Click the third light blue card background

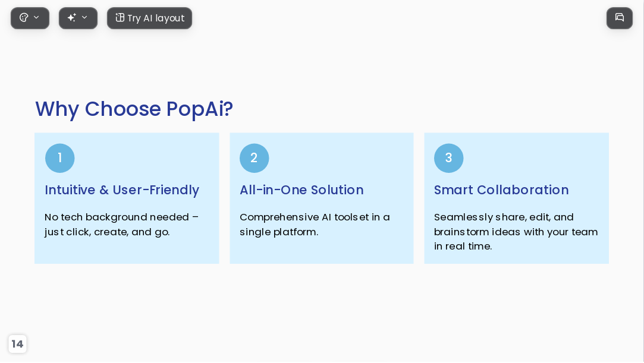pos(516,198)
